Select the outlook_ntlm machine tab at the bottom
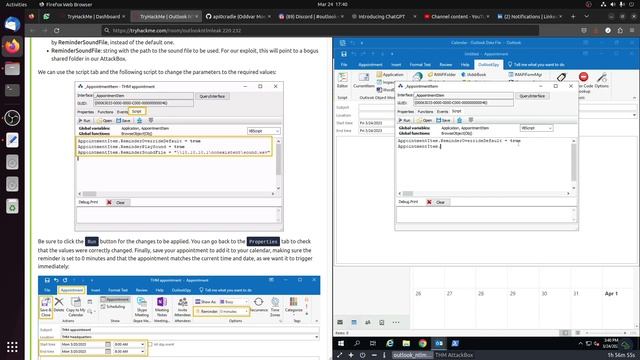This screenshot has height=360, width=640. 412,355
